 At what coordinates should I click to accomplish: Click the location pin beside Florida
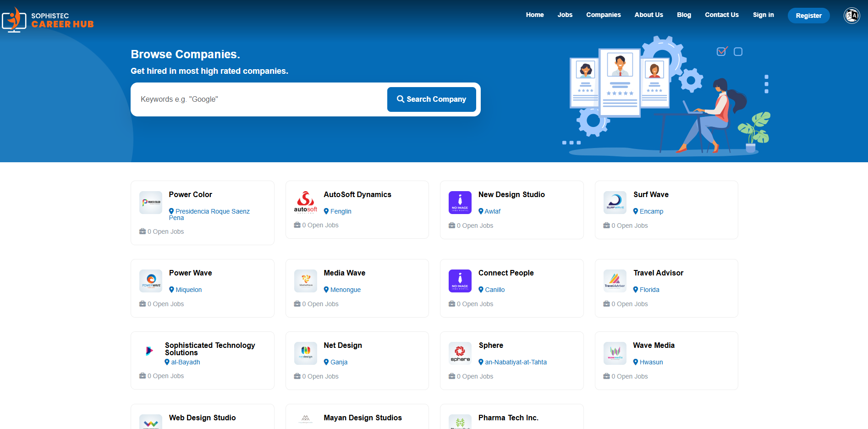[636, 290]
